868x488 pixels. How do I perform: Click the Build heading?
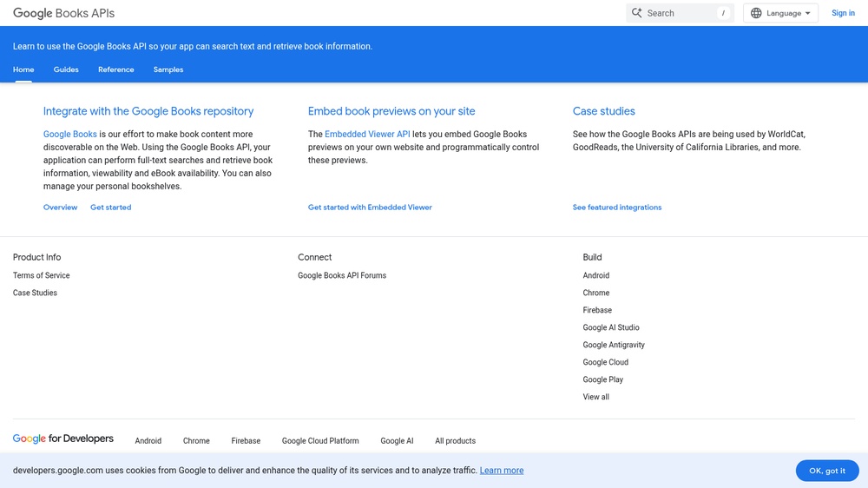(592, 257)
